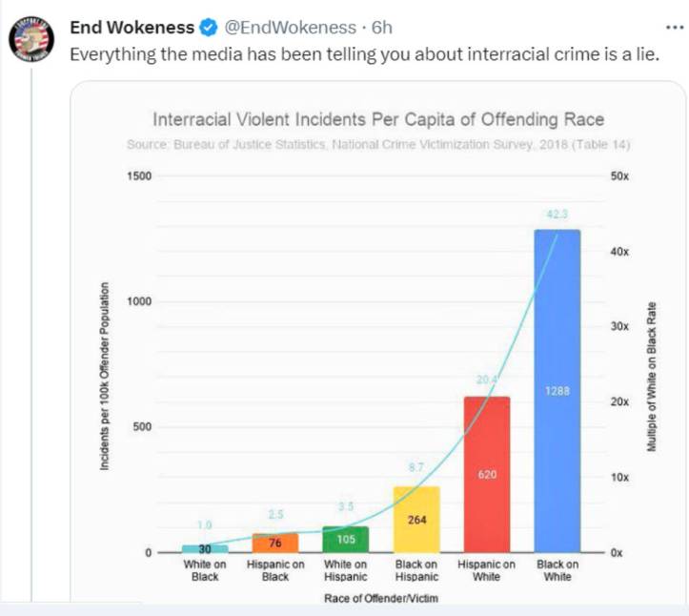Click the Bureau of Justice Statistics source line
Screen dimensions: 689x616
(378, 144)
